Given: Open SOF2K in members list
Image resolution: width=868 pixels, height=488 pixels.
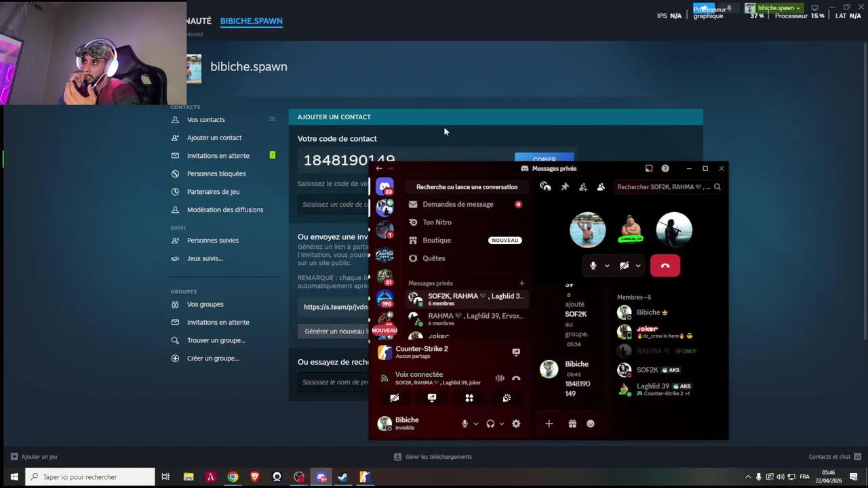Looking at the screenshot, I should (x=669, y=370).
